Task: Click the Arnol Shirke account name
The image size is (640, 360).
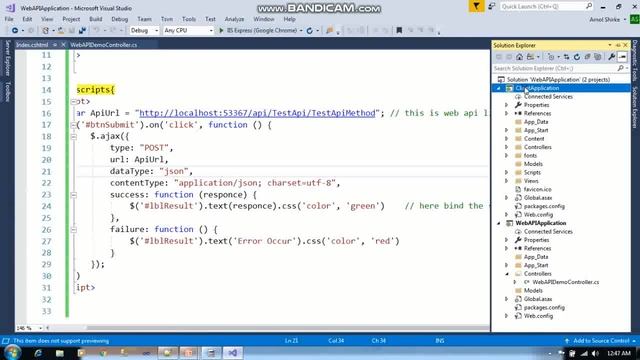Action: tap(604, 20)
